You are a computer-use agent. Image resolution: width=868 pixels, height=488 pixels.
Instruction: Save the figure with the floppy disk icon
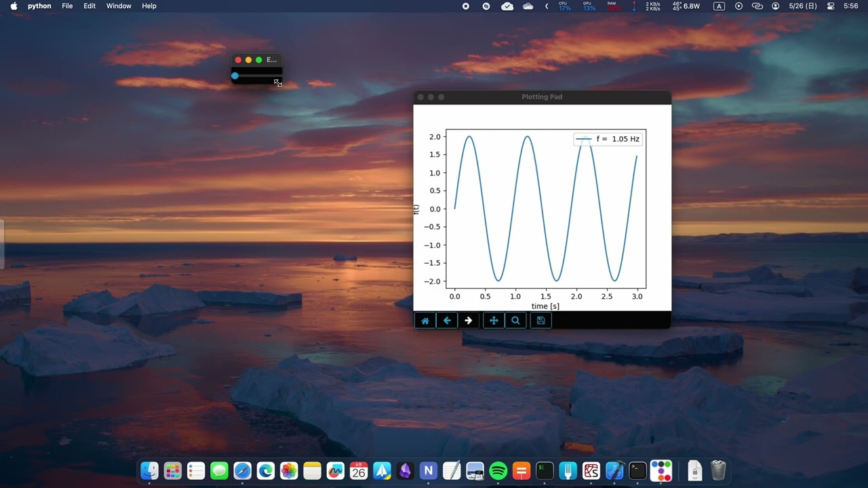[x=540, y=321]
